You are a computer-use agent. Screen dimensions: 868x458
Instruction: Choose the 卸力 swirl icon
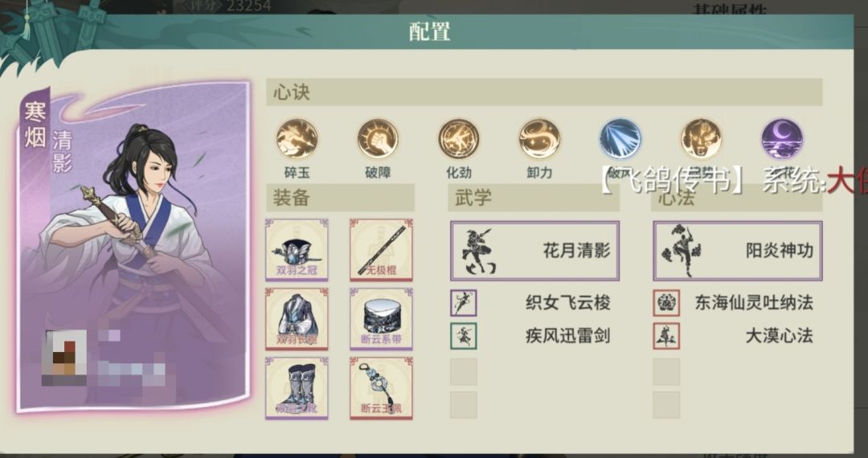[540, 139]
